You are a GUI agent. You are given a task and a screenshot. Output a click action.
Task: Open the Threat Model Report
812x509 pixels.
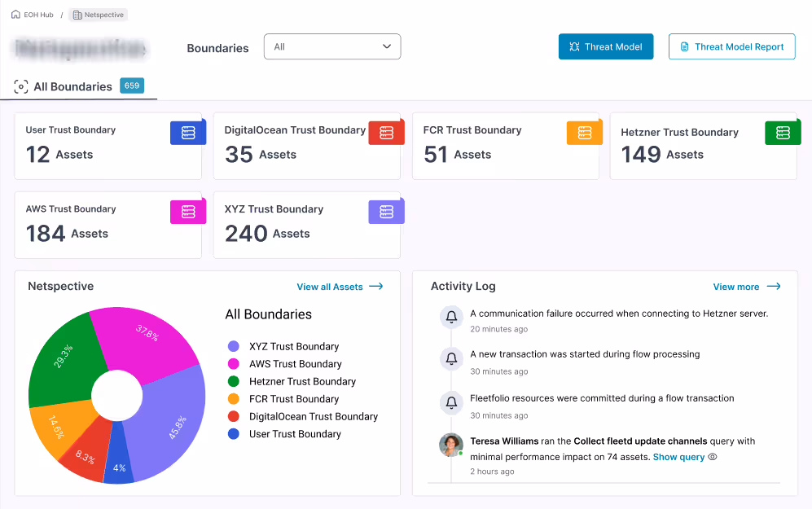tap(731, 46)
